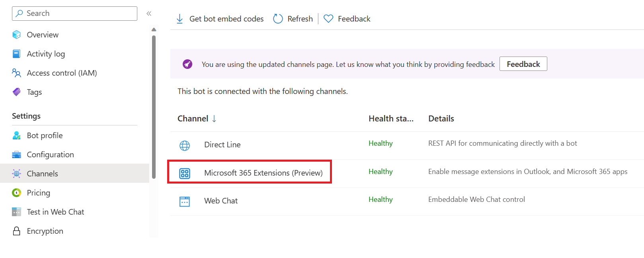Click the Bot profile icon
644x258 pixels.
pos(16,135)
